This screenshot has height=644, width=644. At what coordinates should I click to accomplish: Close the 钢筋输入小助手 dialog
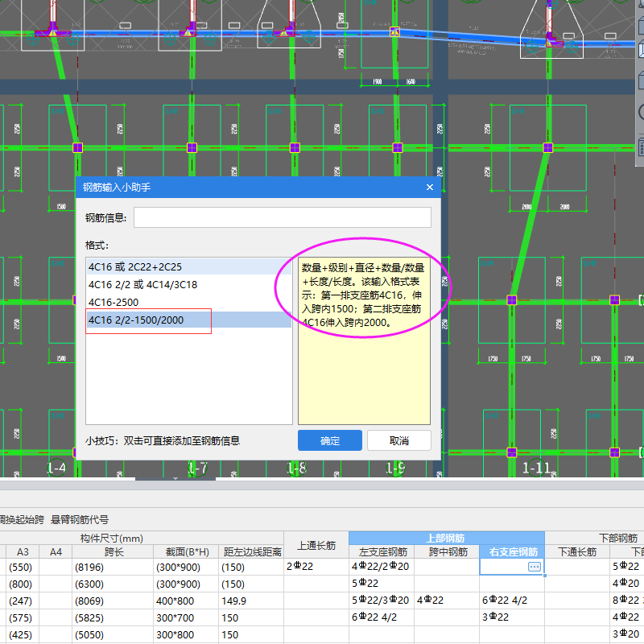pos(430,188)
